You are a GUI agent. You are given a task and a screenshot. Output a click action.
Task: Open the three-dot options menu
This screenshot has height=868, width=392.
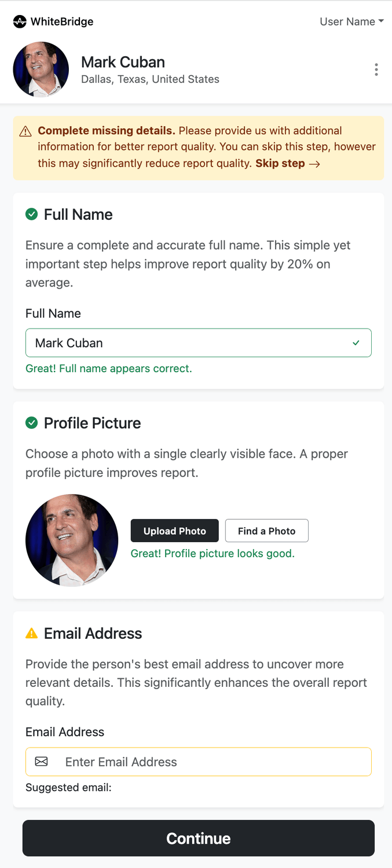tap(376, 70)
